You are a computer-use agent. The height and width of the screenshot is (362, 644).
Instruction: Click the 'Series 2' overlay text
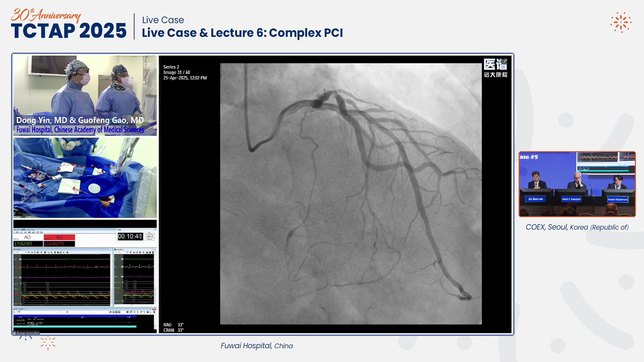click(x=171, y=67)
